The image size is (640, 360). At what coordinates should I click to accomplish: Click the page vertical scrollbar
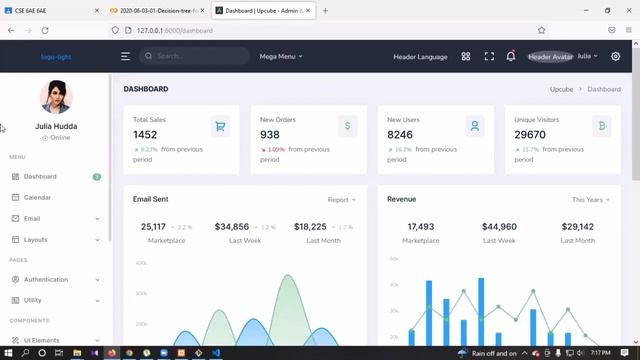(636, 114)
